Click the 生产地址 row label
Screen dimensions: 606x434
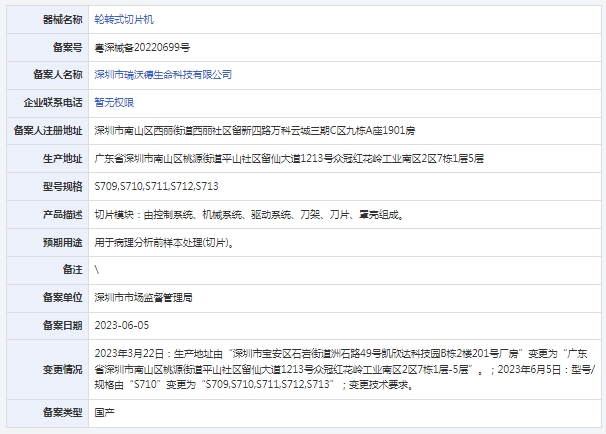[x=63, y=158]
